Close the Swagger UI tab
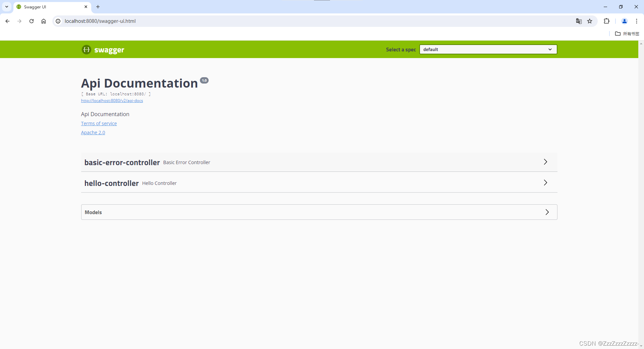The image size is (644, 349). tap(86, 7)
